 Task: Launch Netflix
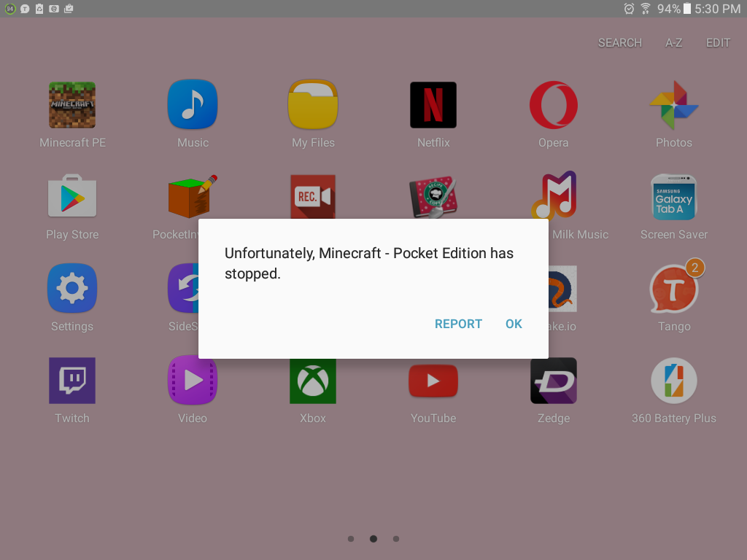point(433,105)
